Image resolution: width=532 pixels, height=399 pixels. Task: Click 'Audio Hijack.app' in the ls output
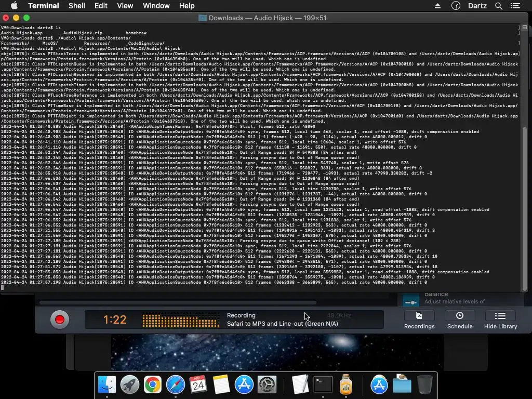tap(22, 33)
